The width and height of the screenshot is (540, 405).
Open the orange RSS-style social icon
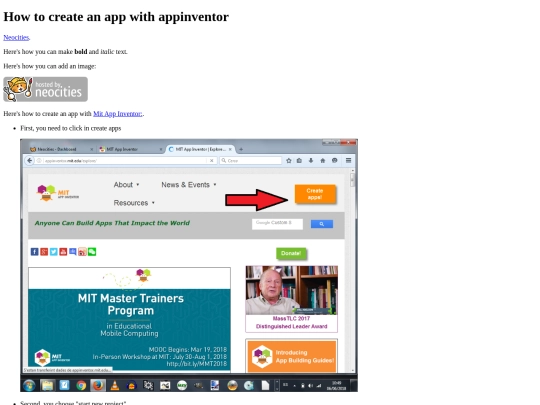[x=82, y=252]
